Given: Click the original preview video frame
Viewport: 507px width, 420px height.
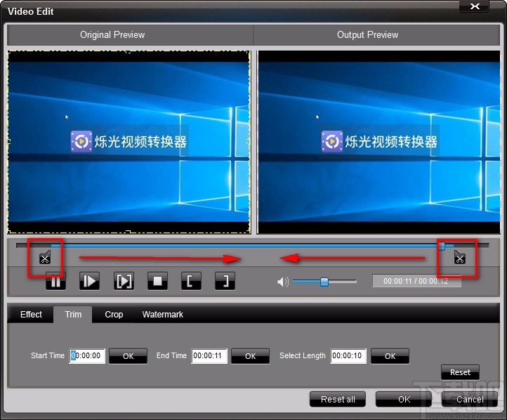Looking at the screenshot, I should point(129,142).
